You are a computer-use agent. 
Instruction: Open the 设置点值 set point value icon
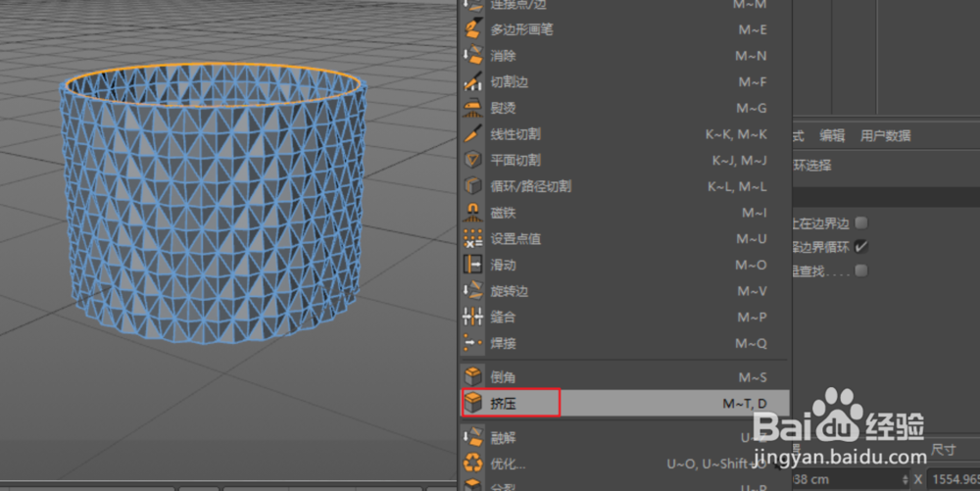click(x=472, y=238)
